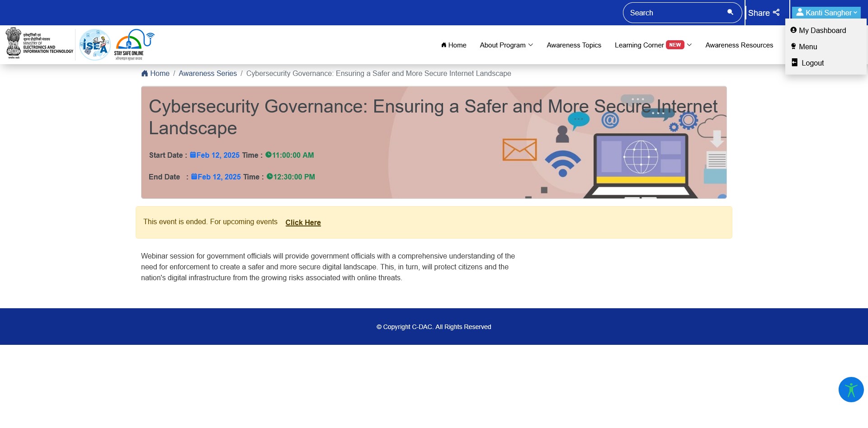The height and width of the screenshot is (428, 868).
Task: Expand the Learning Corner dropdown
Action: click(653, 45)
